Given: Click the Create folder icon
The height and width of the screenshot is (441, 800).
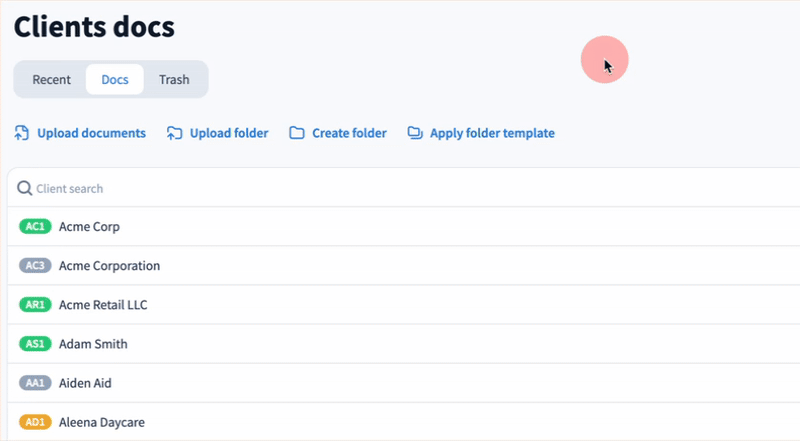Looking at the screenshot, I should click(297, 133).
